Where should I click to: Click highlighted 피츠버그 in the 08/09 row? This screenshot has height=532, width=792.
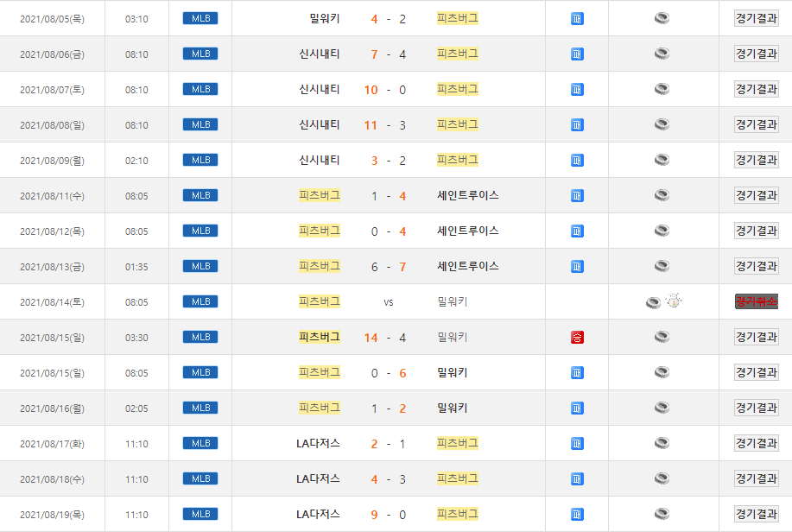click(458, 160)
